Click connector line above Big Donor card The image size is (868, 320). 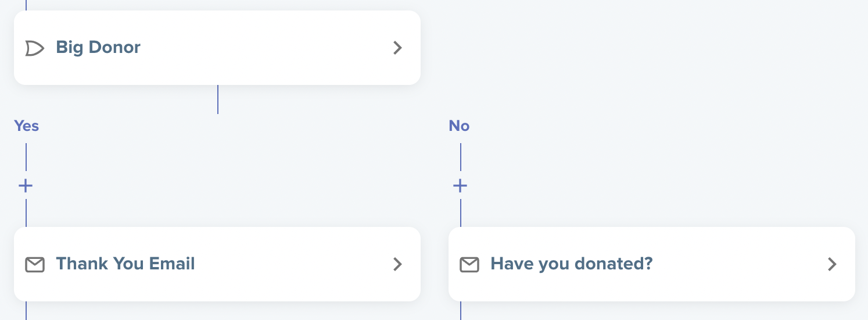pyautogui.click(x=26, y=5)
